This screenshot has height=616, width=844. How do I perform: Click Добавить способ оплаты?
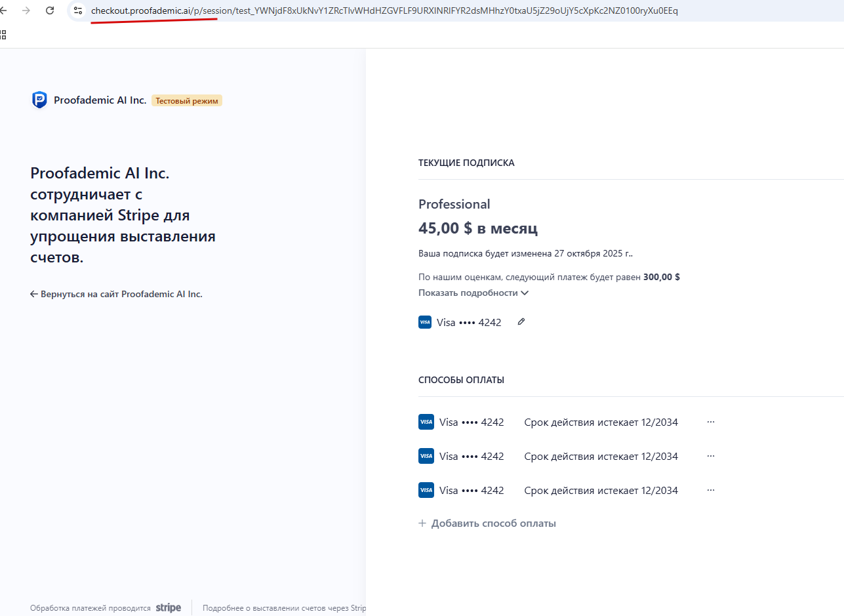coord(487,524)
